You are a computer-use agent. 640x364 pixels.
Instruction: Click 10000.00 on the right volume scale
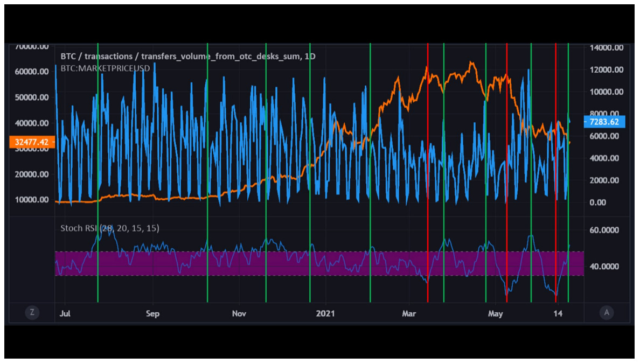click(607, 92)
